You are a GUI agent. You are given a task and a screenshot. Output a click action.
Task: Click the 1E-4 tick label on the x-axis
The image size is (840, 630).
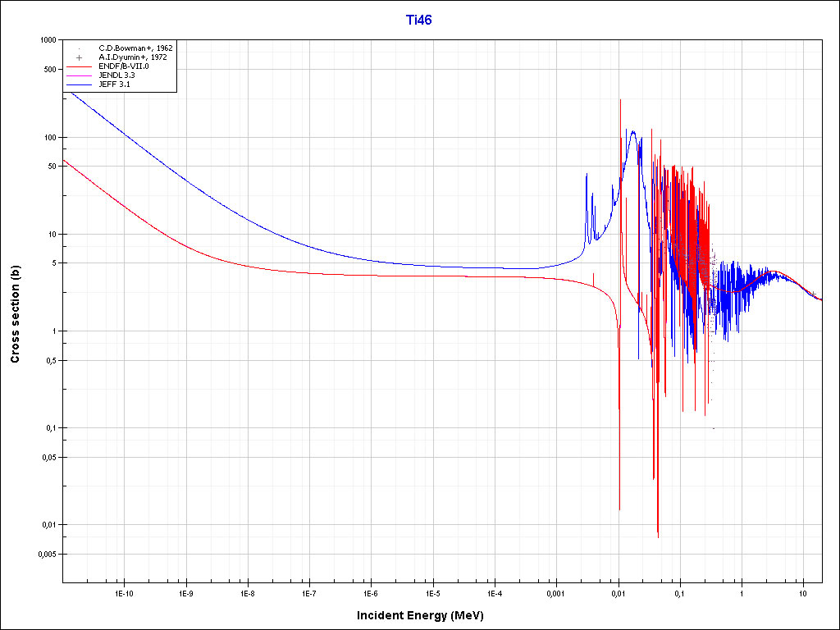[494, 592]
